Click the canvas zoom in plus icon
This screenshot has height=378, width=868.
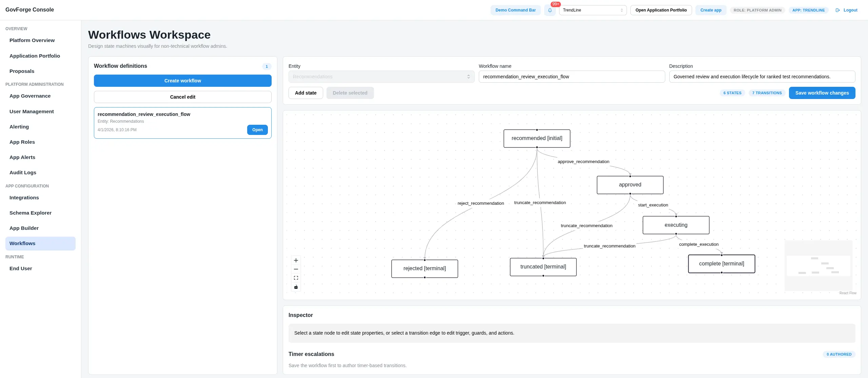point(296,260)
